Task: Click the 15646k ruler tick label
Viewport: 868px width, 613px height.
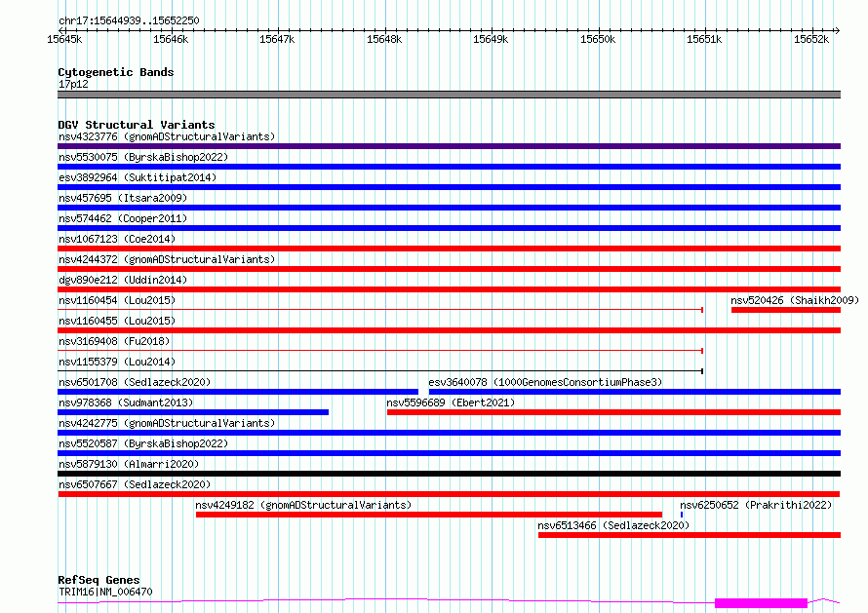Action: click(x=171, y=39)
